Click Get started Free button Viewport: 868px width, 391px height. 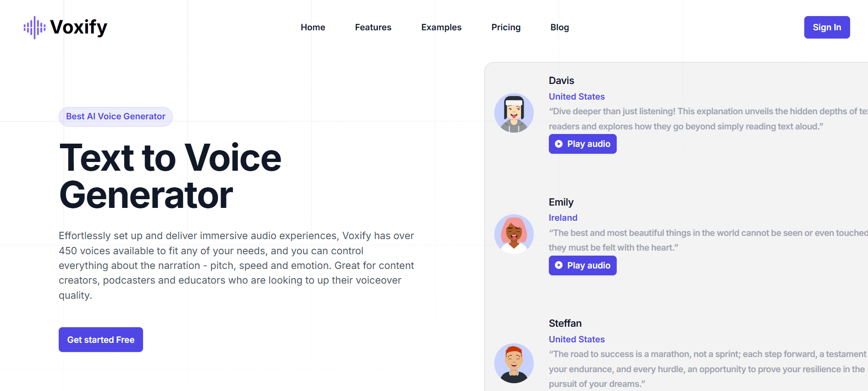pyautogui.click(x=101, y=340)
